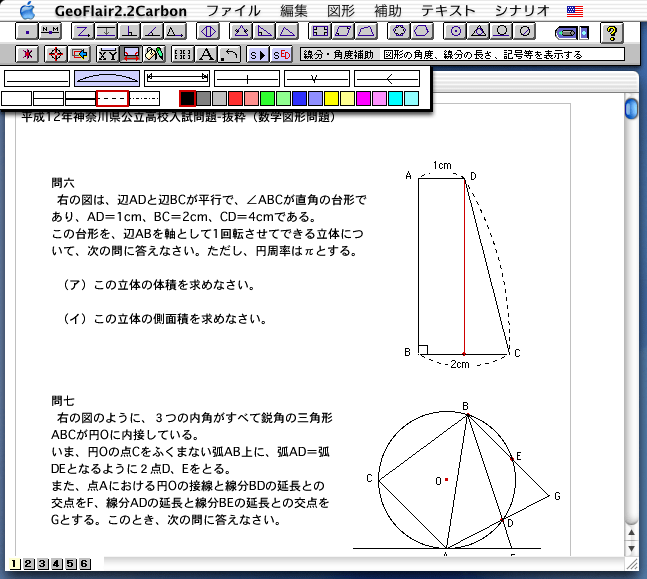The height and width of the screenshot is (579, 647).
Task: Pick the yellow color swatch
Action: [x=331, y=99]
